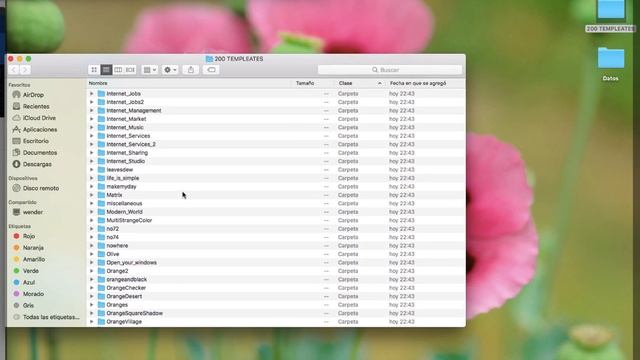Select the nowhere folder row
The height and width of the screenshot is (360, 640).
click(x=276, y=246)
